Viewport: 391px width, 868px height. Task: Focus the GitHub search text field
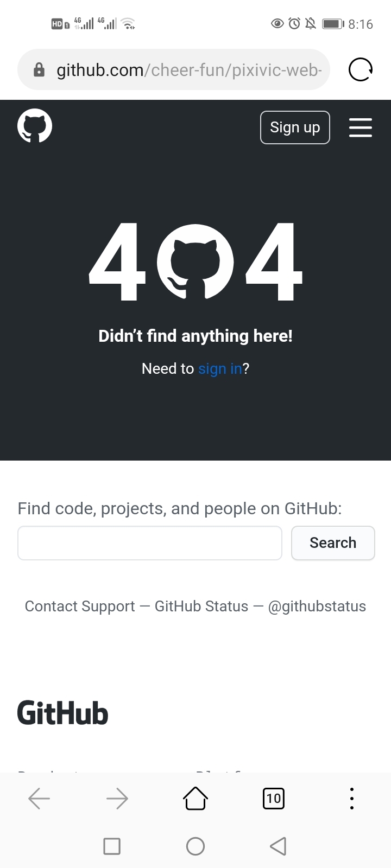(x=150, y=543)
